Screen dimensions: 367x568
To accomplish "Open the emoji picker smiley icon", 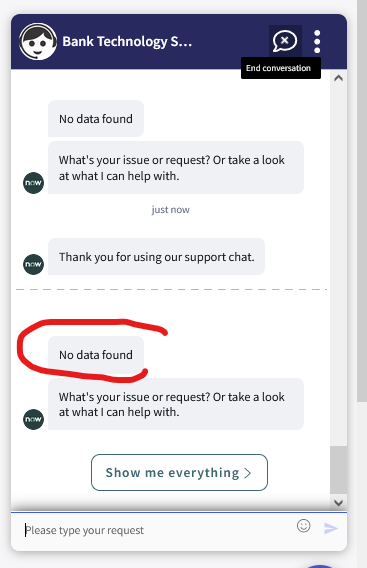I will [x=304, y=526].
